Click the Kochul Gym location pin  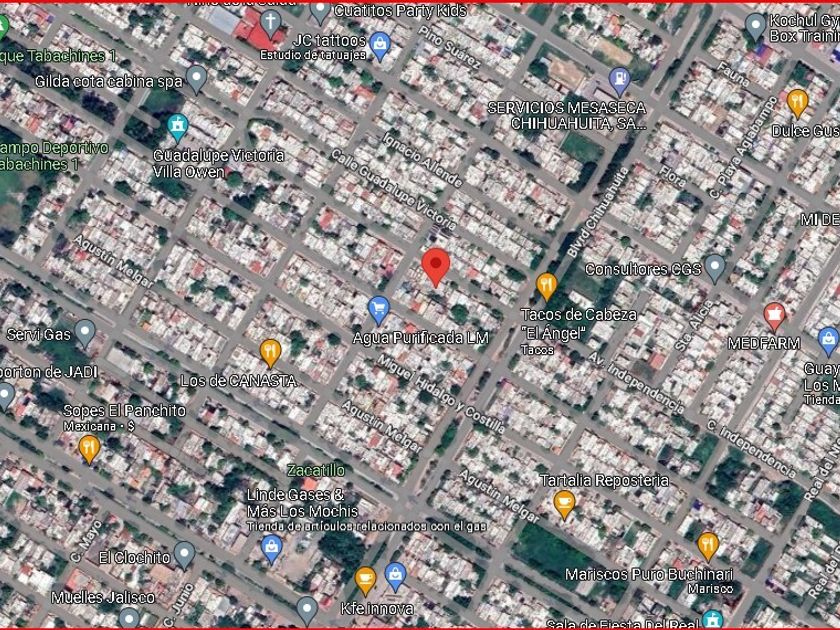coord(755,27)
